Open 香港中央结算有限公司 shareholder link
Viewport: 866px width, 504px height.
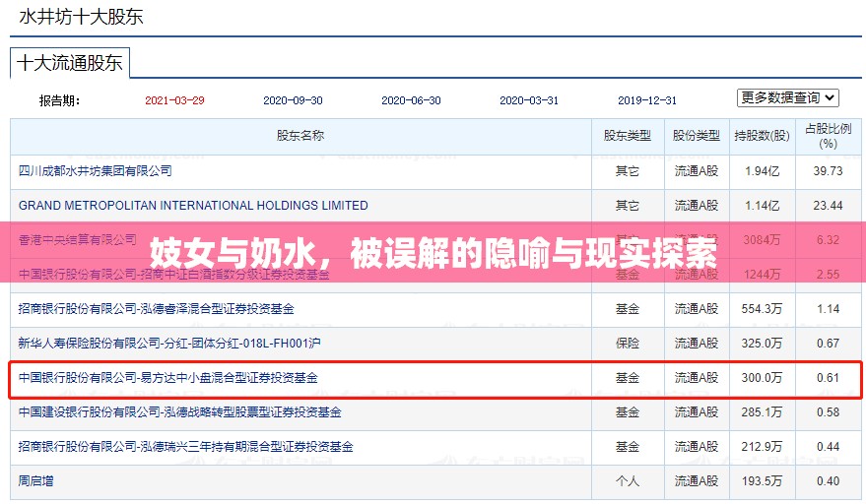pyautogui.click(x=77, y=239)
